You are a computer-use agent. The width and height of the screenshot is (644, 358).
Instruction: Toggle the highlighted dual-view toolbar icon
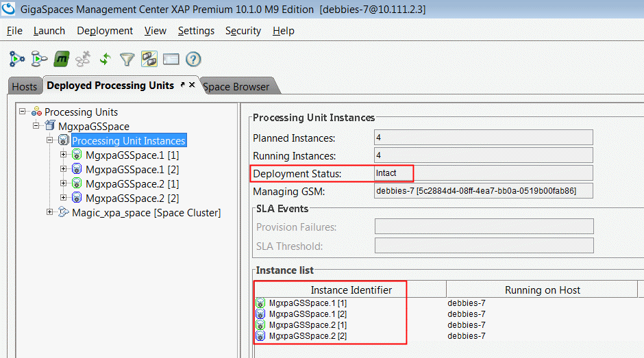[x=149, y=59]
